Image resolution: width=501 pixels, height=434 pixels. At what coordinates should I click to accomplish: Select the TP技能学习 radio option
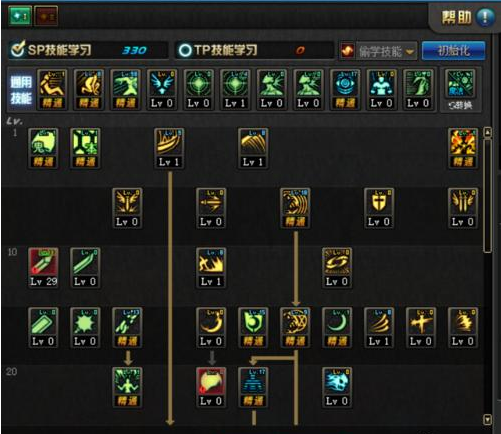click(x=184, y=50)
